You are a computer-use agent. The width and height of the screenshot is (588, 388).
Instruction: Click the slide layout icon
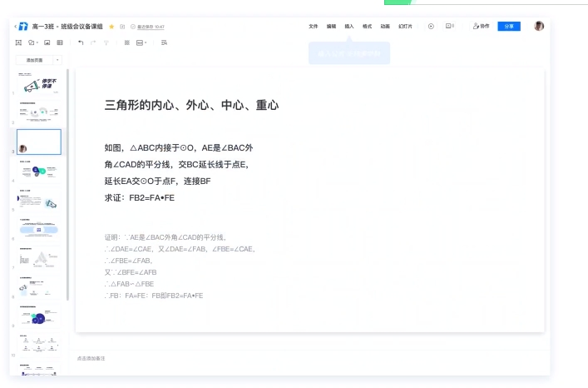[x=140, y=42]
